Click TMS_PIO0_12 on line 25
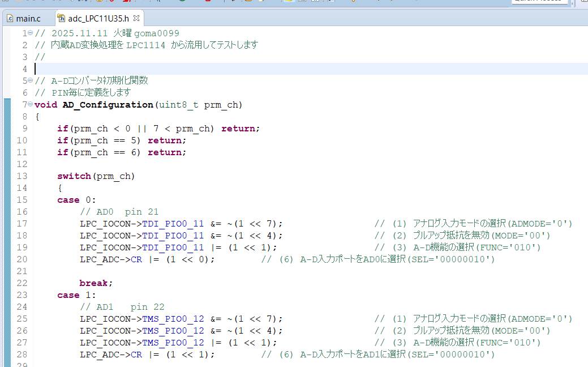Screen dimensions: 588x367 click(x=173, y=319)
